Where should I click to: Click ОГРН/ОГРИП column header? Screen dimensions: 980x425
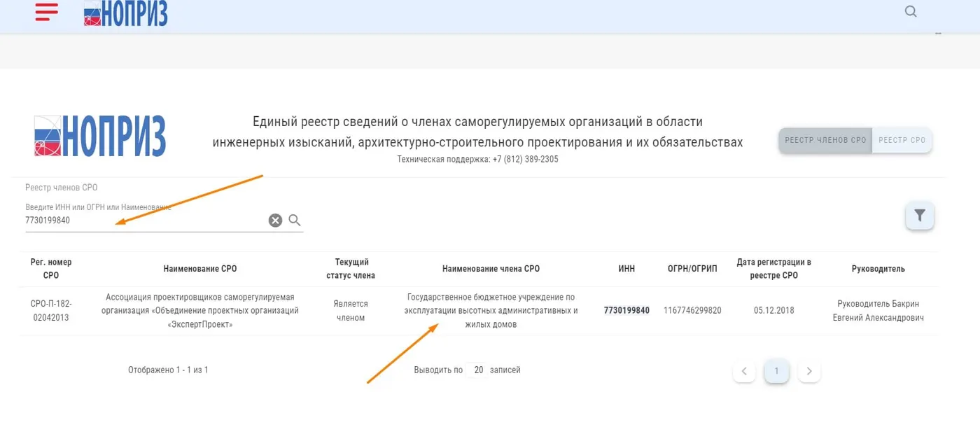point(692,269)
